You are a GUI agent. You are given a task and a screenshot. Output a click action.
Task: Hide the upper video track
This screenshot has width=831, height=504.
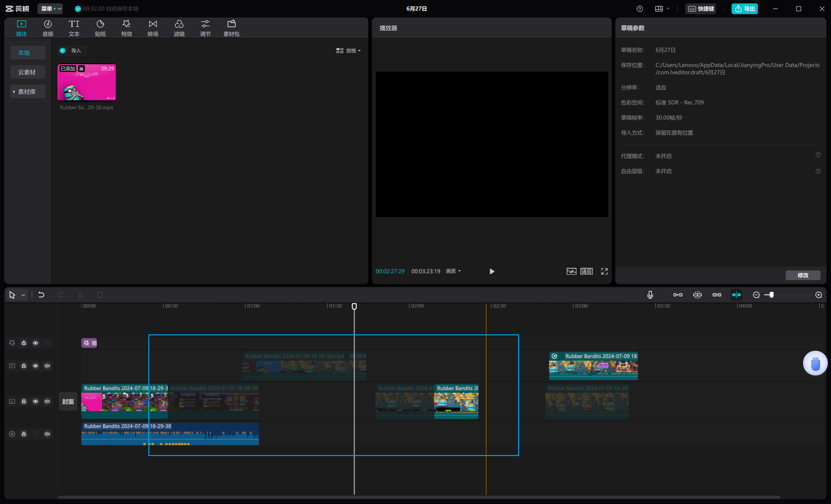point(35,366)
